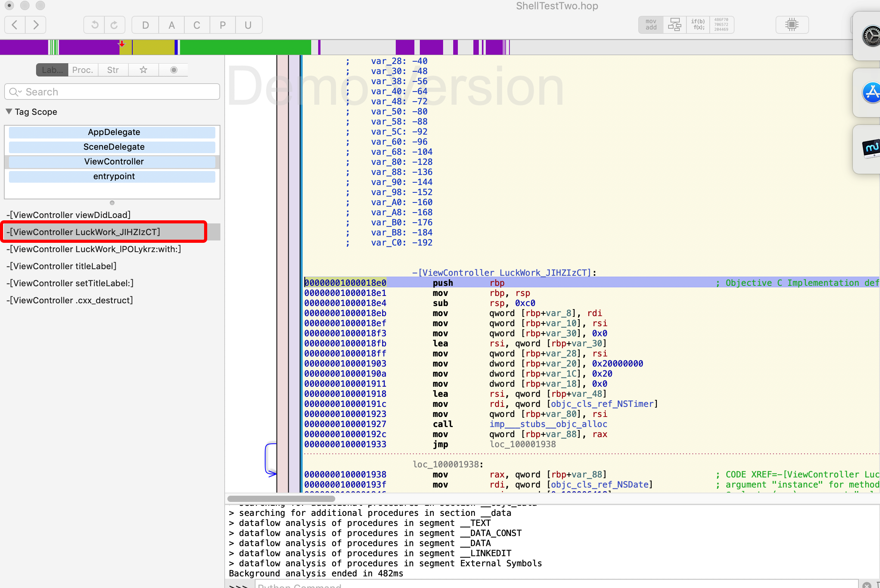Switch to the Proc. tab
The image size is (880, 588).
(x=83, y=70)
